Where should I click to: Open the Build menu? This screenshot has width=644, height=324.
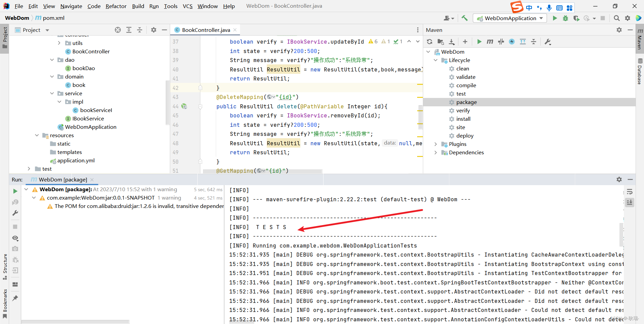coord(138,6)
